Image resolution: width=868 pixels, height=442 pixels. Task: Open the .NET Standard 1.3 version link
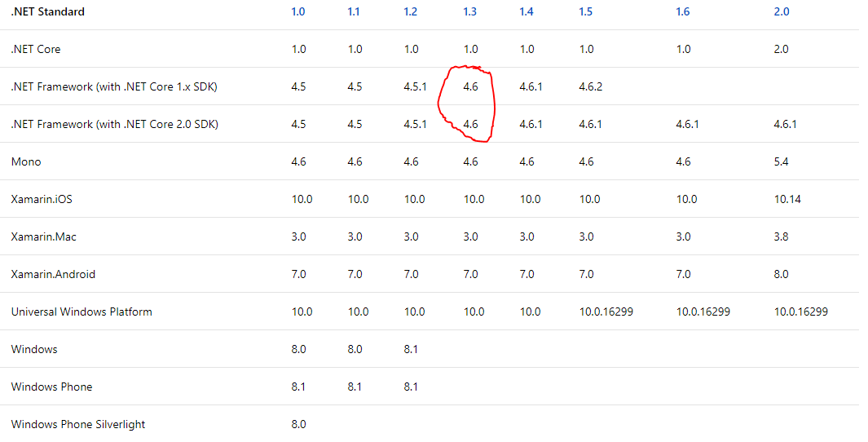coord(469,11)
